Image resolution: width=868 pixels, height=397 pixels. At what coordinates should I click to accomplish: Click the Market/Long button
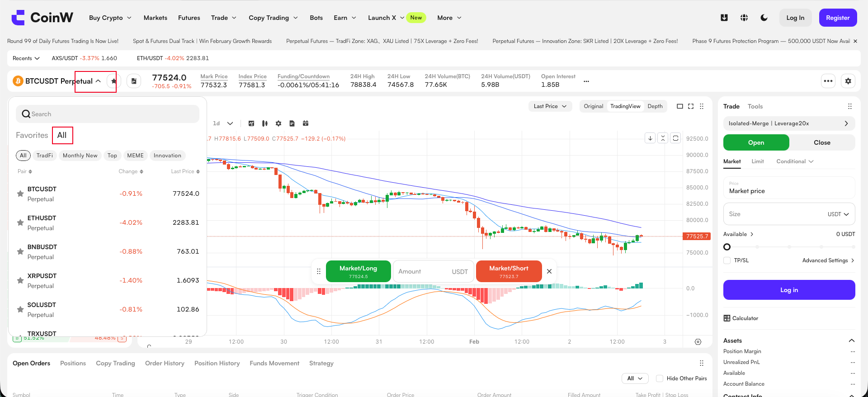(x=359, y=271)
